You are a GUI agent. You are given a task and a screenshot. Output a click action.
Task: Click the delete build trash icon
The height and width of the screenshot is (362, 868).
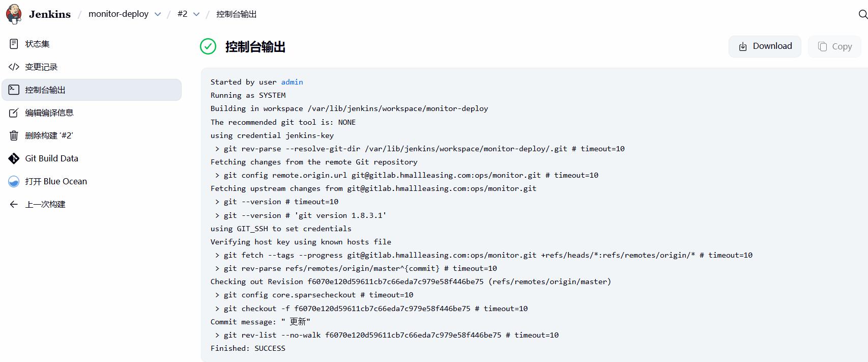[14, 135]
